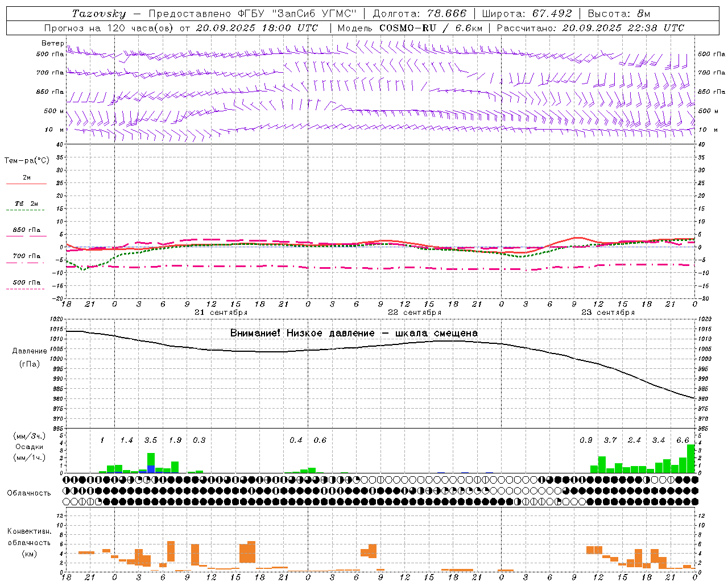
Task: Select the "Модель COSMO-RU / 6.6км" text
Action: (409, 28)
